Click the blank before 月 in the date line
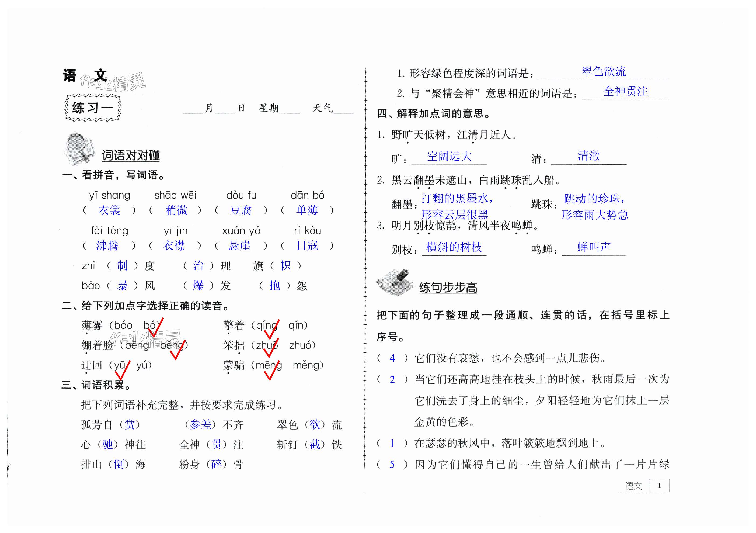Screen dimensions: 756x533 pos(193,109)
